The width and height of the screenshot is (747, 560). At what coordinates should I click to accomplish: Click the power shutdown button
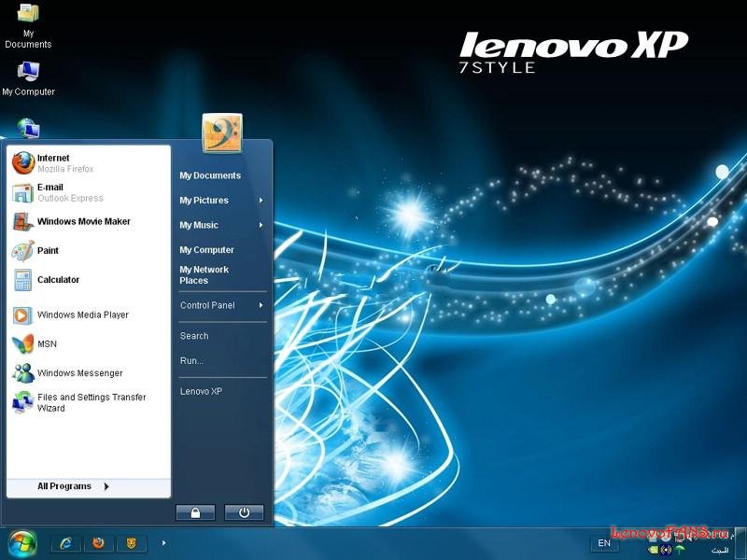tap(244, 512)
